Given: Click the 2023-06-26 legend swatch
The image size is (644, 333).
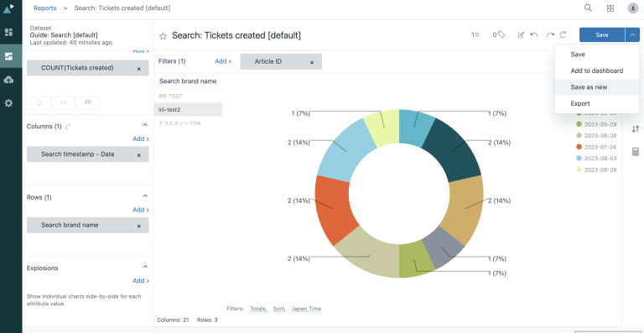Looking at the screenshot, I should 579,136.
